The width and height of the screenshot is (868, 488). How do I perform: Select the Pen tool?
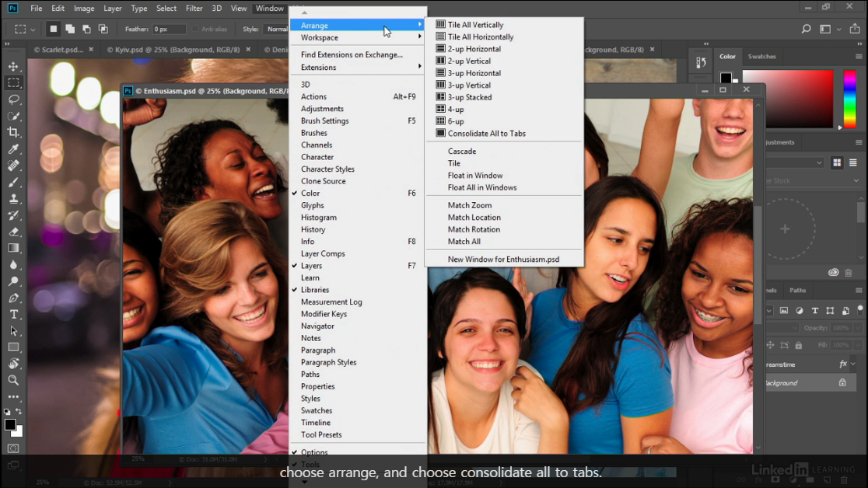pyautogui.click(x=14, y=298)
